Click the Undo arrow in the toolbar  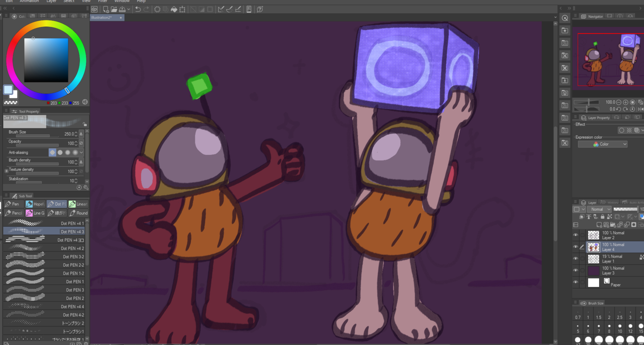138,9
